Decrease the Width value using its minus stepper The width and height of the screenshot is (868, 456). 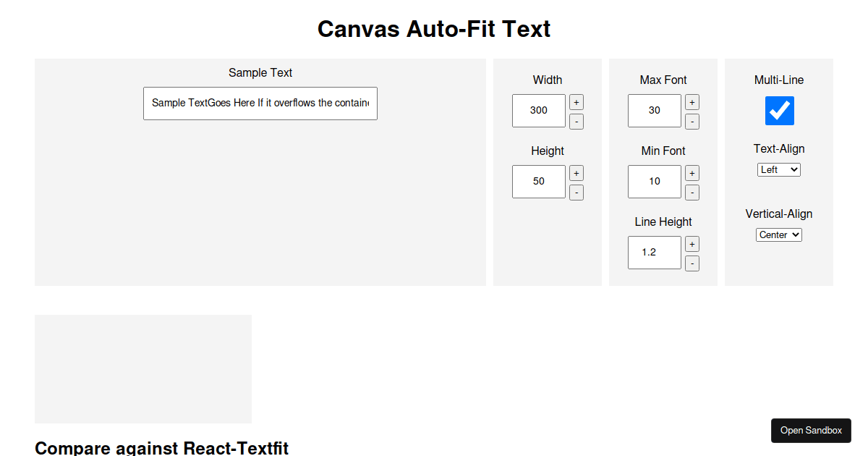tap(576, 122)
